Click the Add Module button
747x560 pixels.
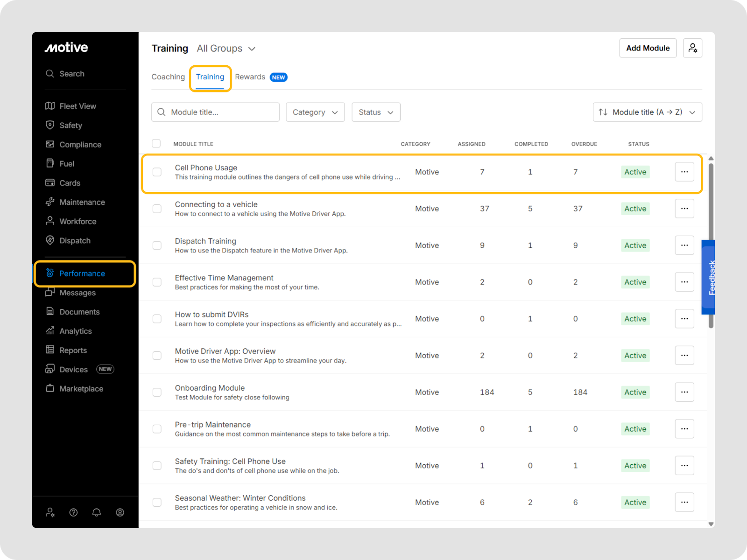point(648,48)
